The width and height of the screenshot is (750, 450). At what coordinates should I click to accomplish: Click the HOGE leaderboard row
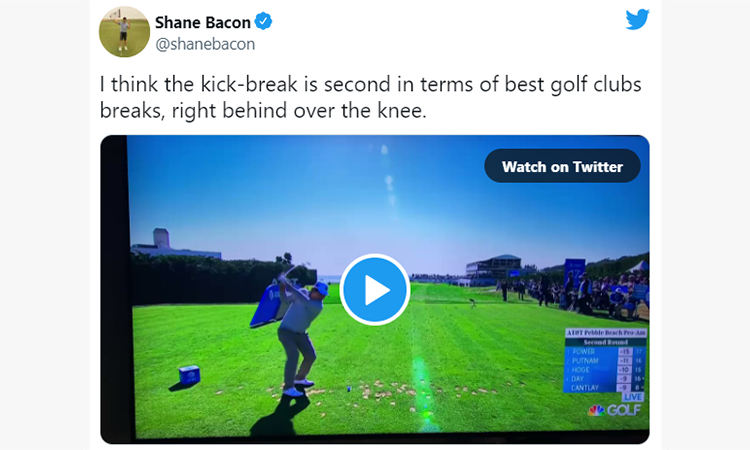(605, 370)
